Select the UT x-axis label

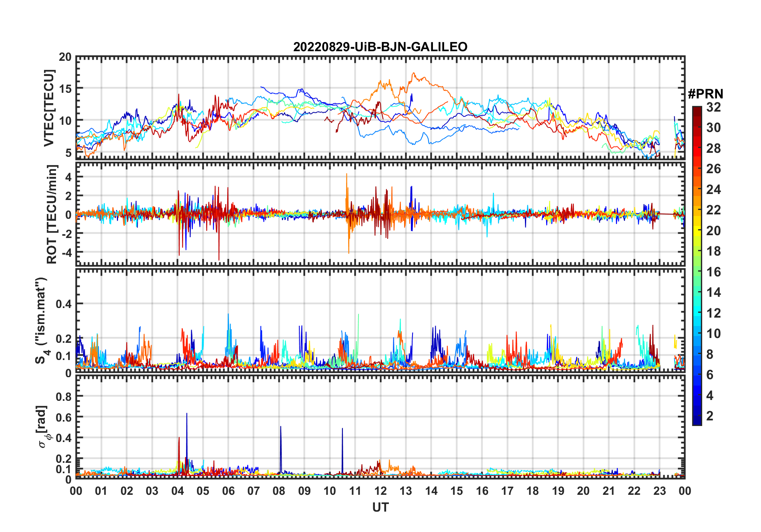click(x=380, y=507)
